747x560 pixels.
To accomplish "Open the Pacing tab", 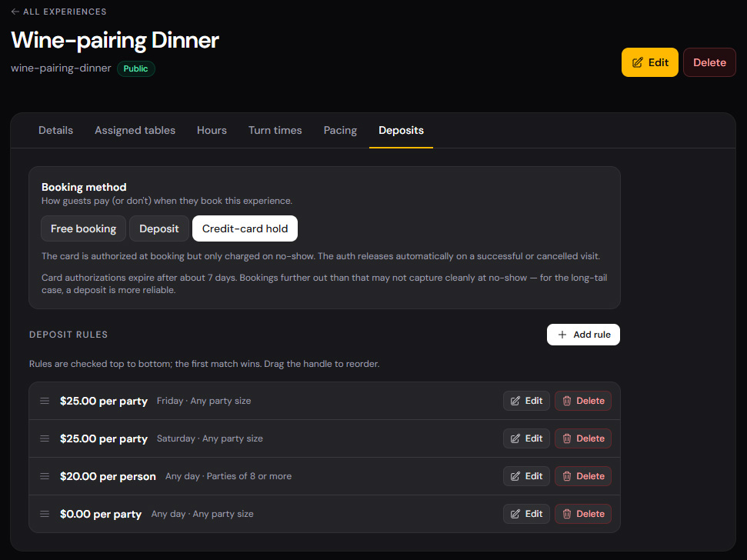I will tap(340, 131).
